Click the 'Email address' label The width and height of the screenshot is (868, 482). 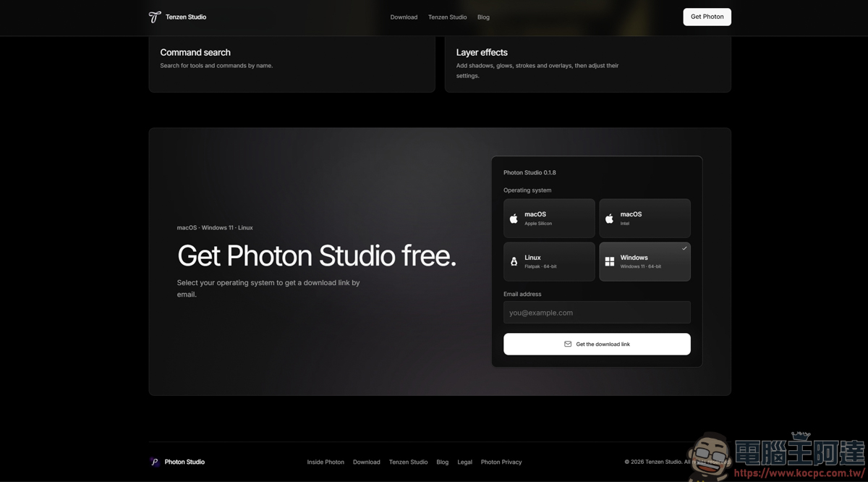pyautogui.click(x=522, y=294)
